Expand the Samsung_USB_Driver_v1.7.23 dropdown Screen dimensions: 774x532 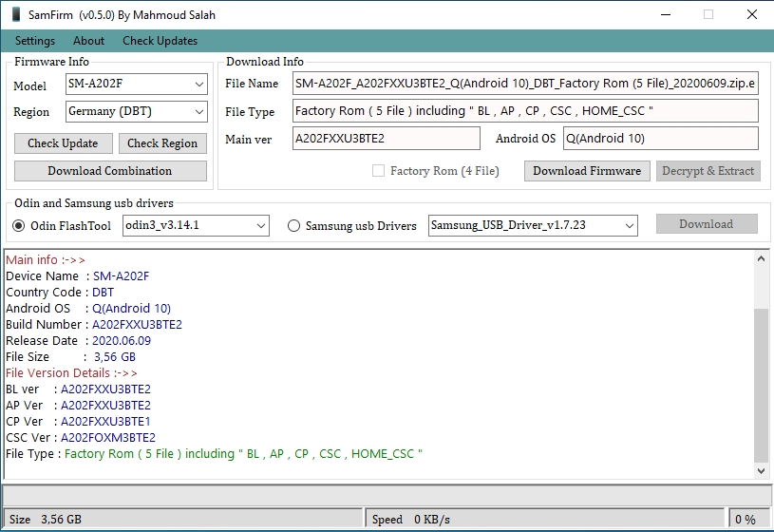[x=628, y=225]
